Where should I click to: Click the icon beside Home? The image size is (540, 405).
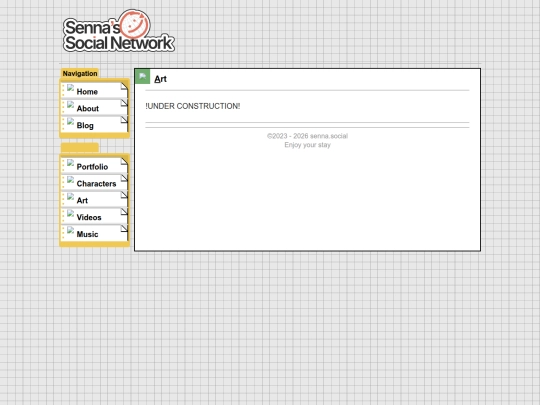pos(71,88)
